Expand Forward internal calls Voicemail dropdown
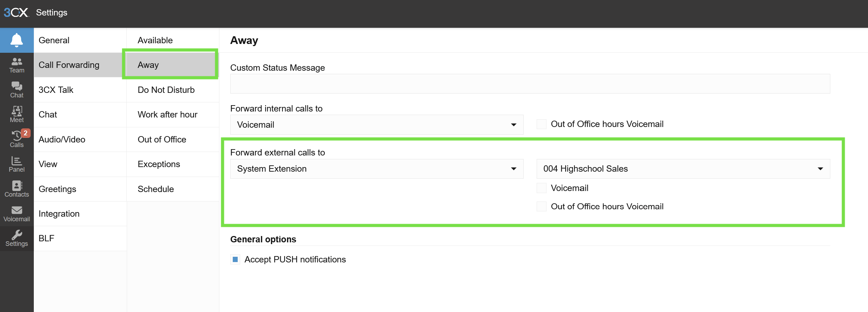Screen dimensions: 868x312 tap(377, 125)
